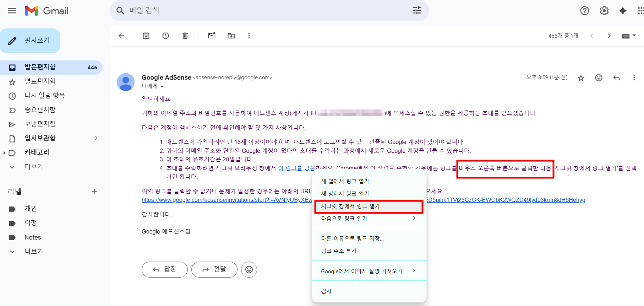
Task: Choose 시크릿 창에서 링크 열기
Action: click(x=369, y=206)
